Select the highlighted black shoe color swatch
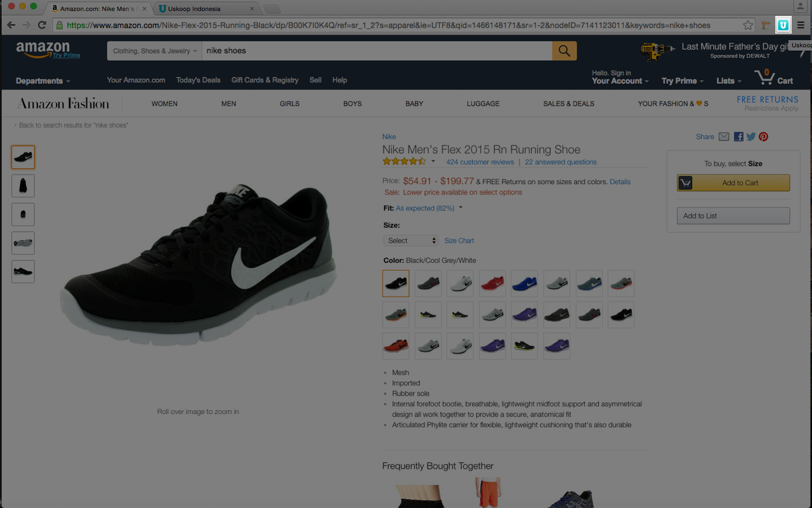812x508 pixels. (396, 283)
